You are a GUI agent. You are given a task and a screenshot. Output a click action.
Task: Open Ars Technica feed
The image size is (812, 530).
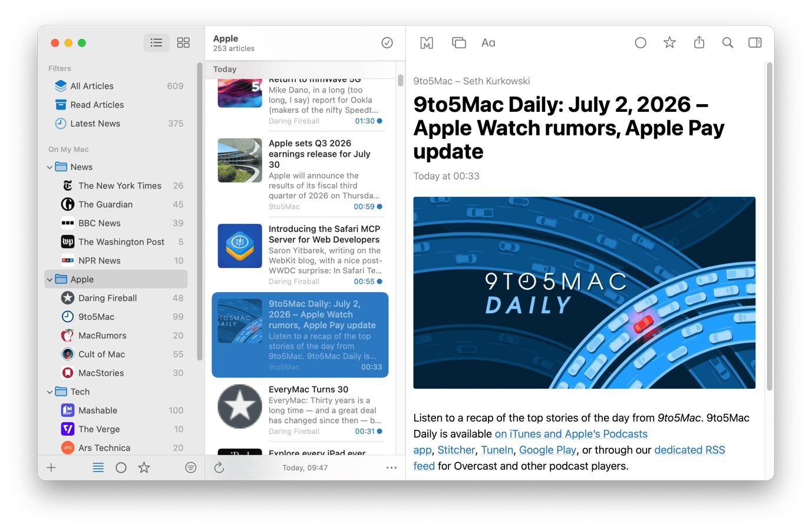pos(116,448)
